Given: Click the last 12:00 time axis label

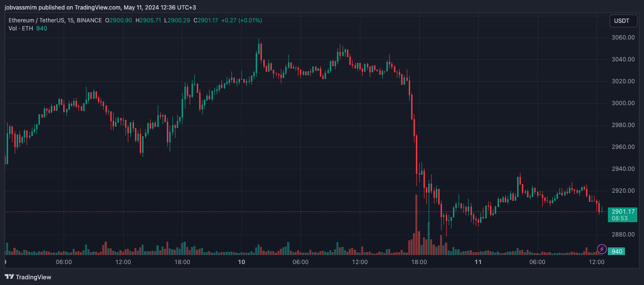Looking at the screenshot, I should tap(596, 262).
